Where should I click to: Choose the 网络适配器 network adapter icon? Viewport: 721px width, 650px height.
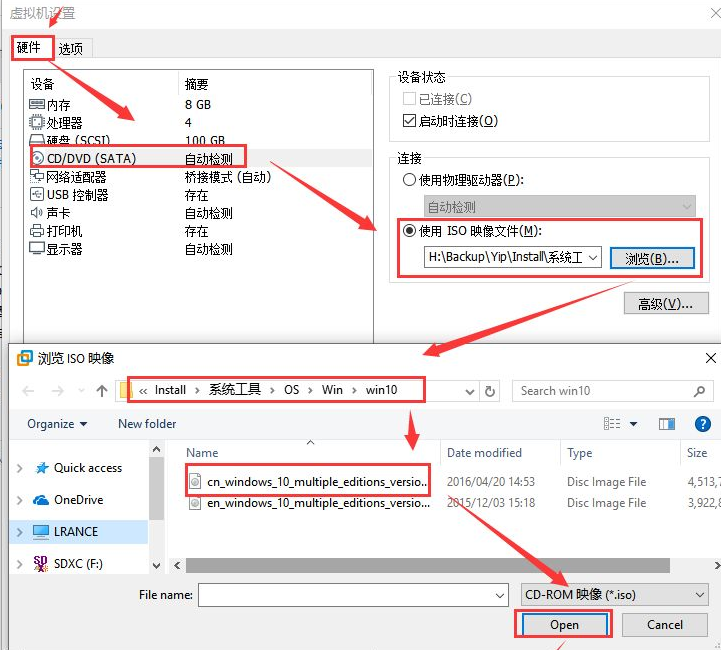tap(37, 177)
